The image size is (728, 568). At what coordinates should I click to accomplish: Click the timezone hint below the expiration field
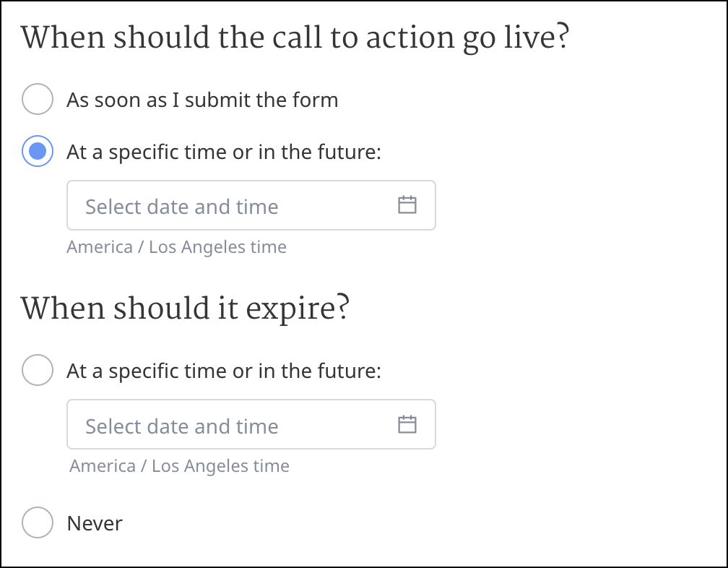point(179,466)
